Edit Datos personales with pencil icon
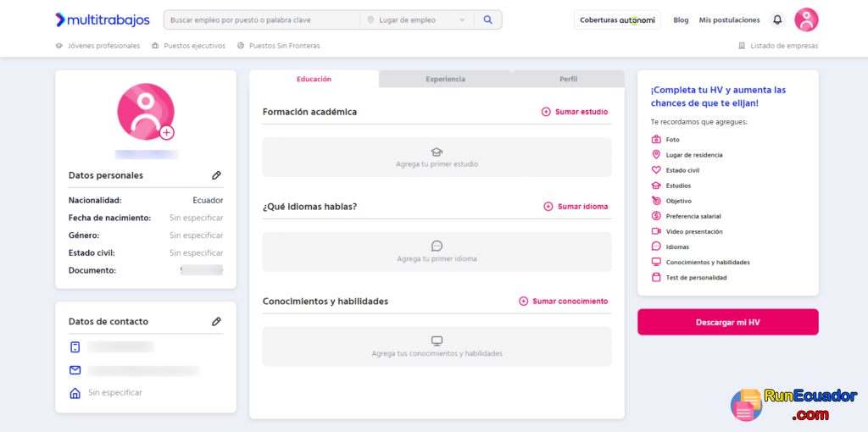The width and height of the screenshot is (868, 432). click(216, 175)
